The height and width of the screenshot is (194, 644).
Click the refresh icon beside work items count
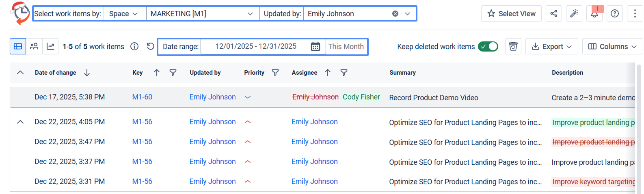click(150, 46)
